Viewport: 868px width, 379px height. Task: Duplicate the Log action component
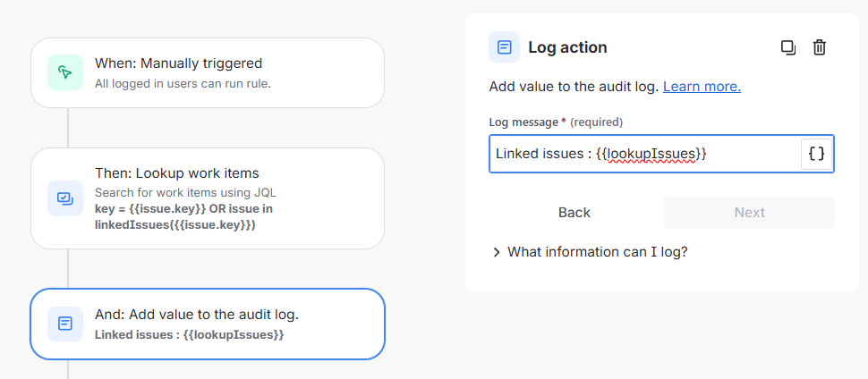pos(788,47)
